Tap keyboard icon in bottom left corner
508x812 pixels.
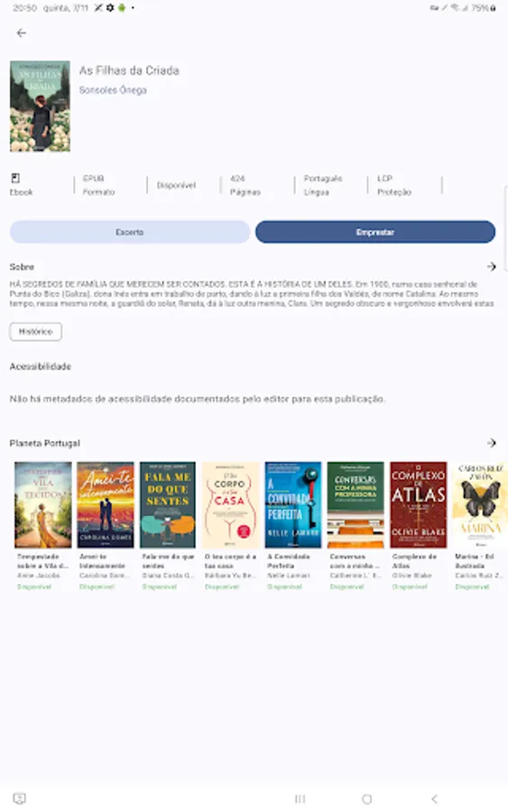19,798
